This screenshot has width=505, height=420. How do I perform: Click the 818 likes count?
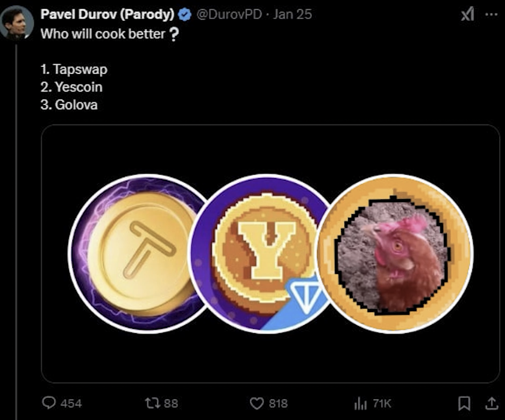click(x=278, y=403)
